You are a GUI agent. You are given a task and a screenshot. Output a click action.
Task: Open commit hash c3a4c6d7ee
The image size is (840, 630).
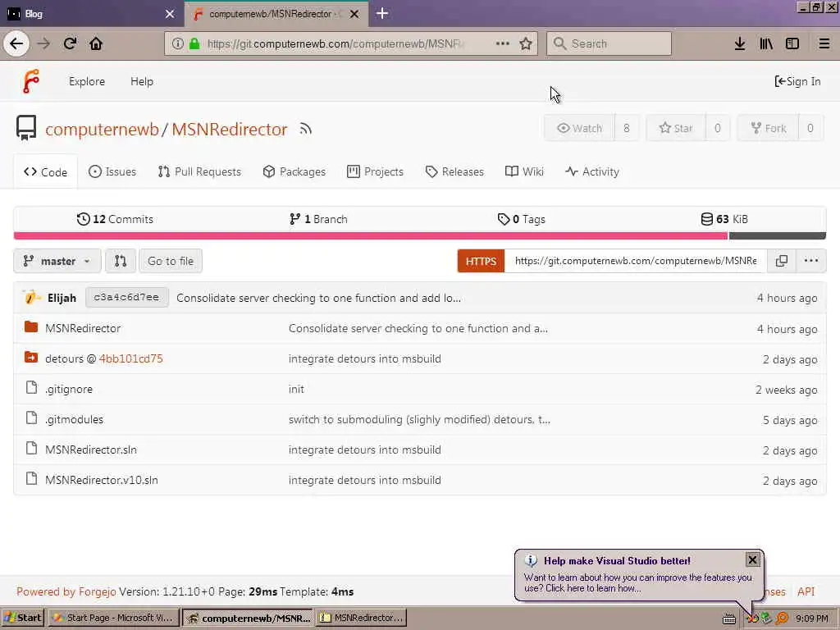pos(126,297)
